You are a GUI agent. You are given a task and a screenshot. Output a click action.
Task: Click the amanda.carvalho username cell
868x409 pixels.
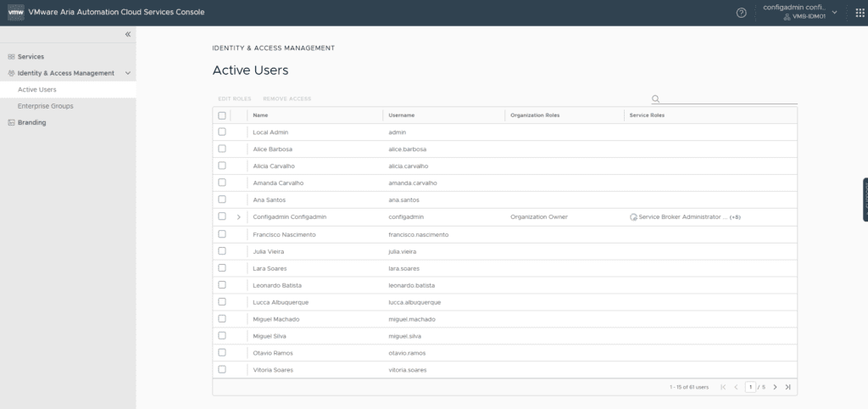click(413, 183)
